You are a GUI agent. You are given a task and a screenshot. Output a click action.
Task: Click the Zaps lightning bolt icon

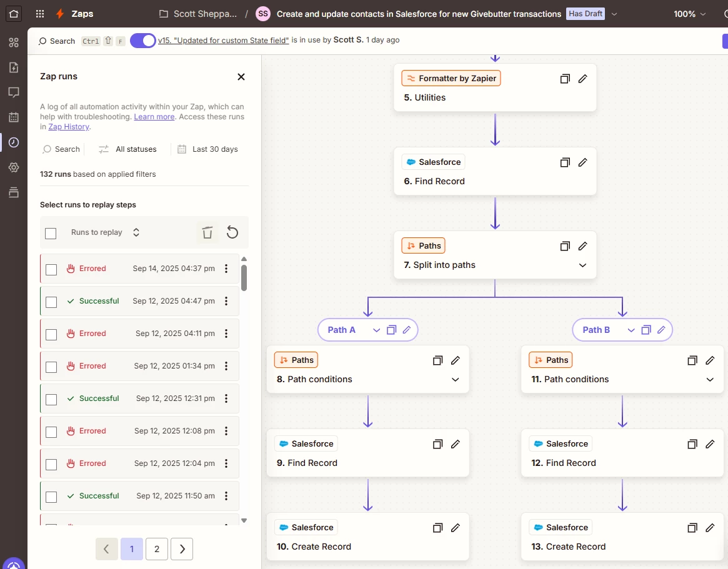click(60, 14)
